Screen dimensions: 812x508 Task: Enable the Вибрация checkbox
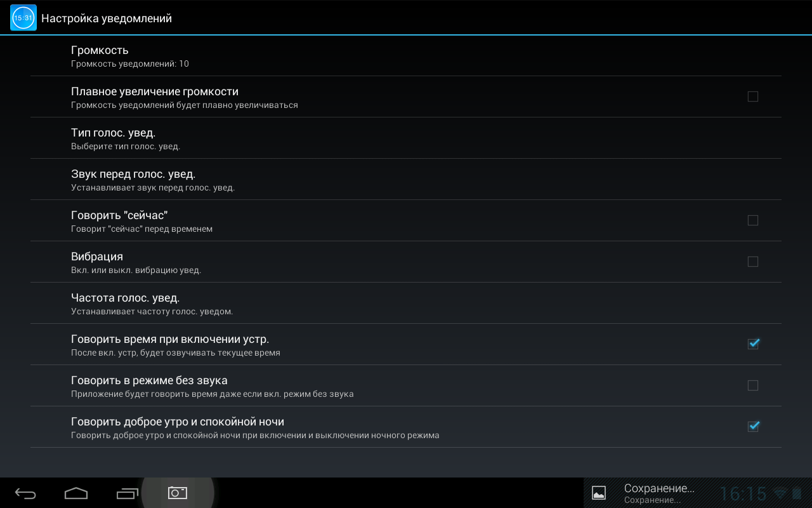point(753,262)
